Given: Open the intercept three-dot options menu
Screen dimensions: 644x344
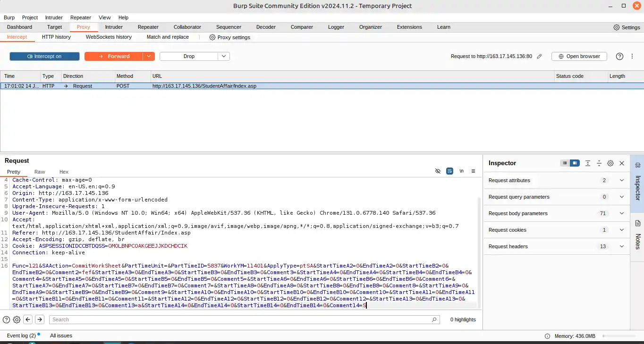Looking at the screenshot, I should 632,56.
